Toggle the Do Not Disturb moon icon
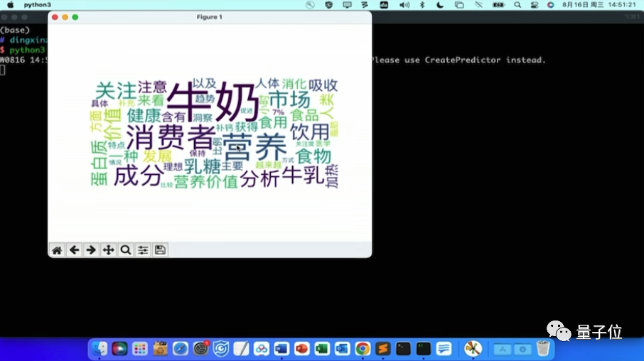The width and height of the screenshot is (644, 361). pyautogui.click(x=440, y=4)
